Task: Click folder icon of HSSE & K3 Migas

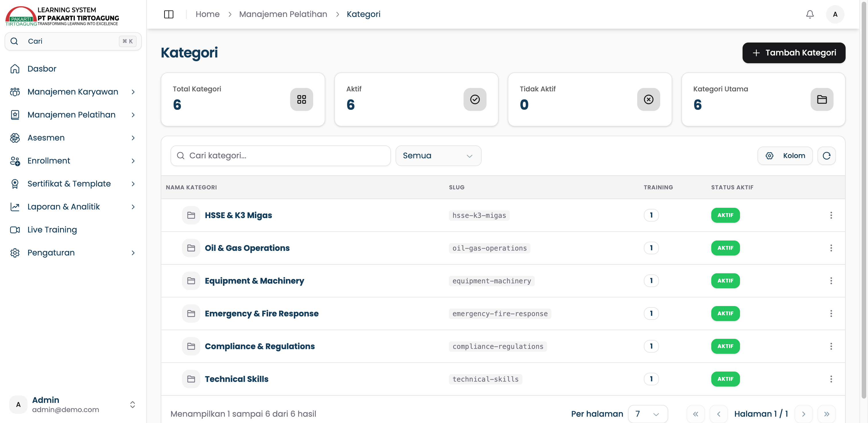Action: point(191,215)
